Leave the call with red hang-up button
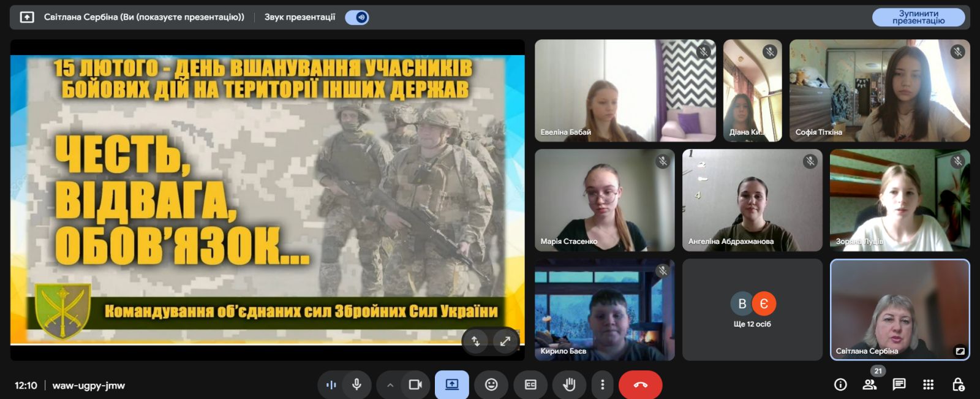The image size is (980, 399). (x=640, y=385)
